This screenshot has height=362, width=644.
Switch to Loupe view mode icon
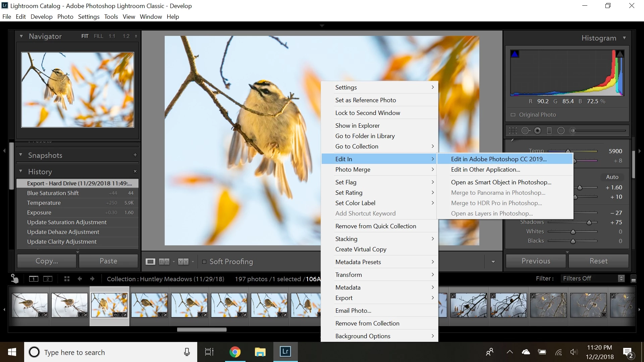point(150,262)
